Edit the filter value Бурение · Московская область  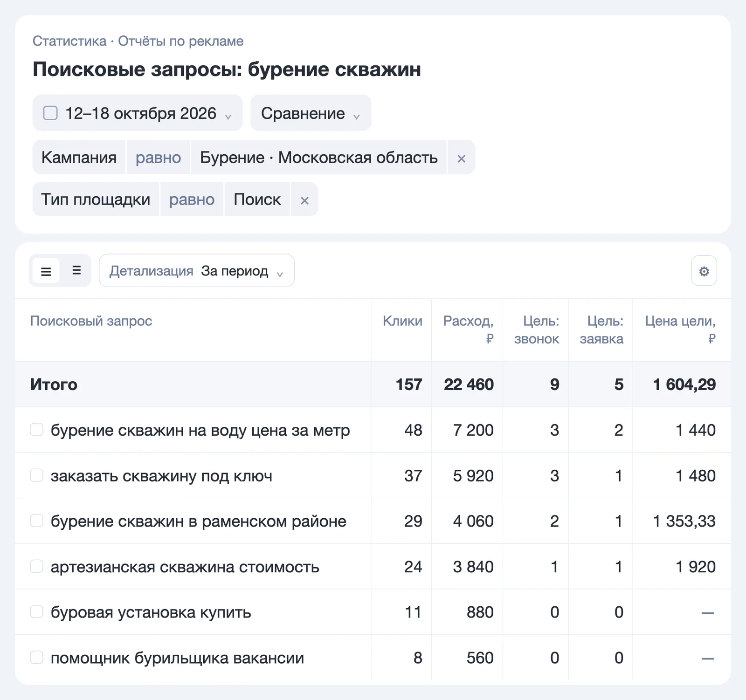[319, 158]
